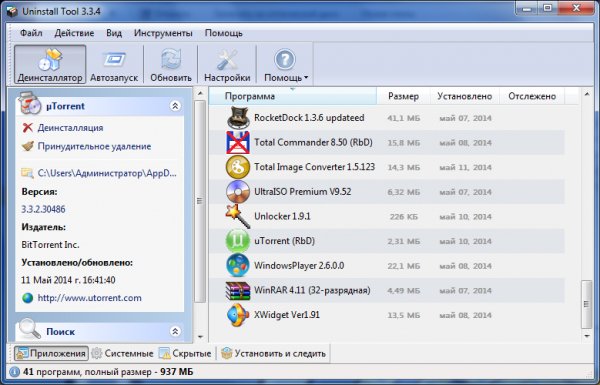Open http://www.utorrent.com link

(90, 298)
